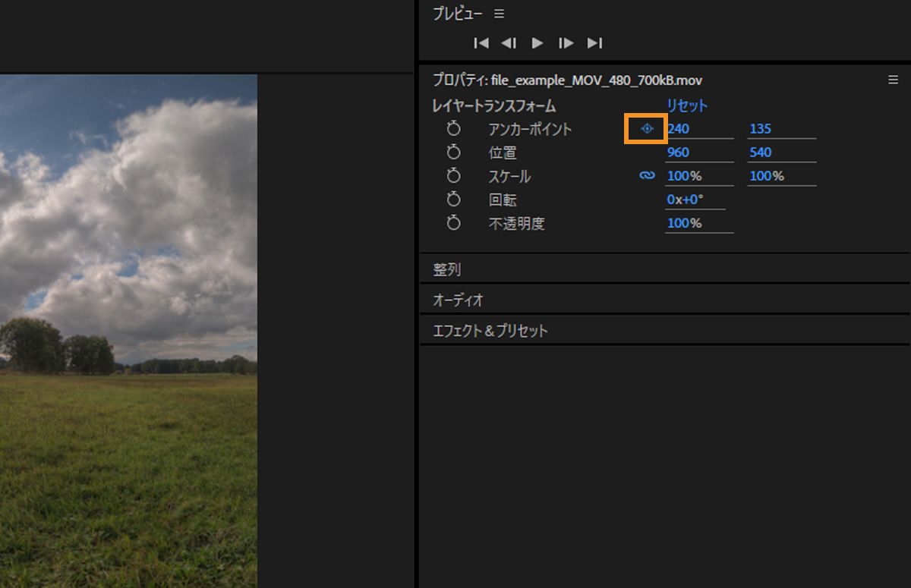Select the プレビュー panel tab

coord(449,13)
